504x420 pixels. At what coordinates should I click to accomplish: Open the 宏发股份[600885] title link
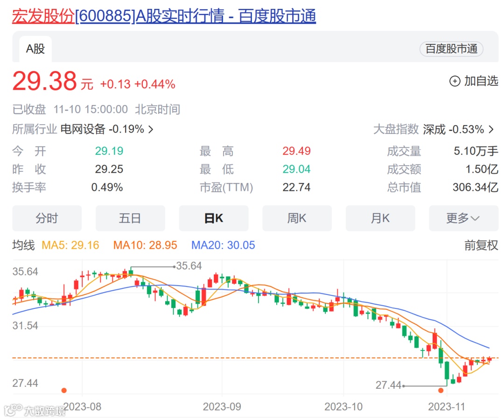(x=164, y=16)
